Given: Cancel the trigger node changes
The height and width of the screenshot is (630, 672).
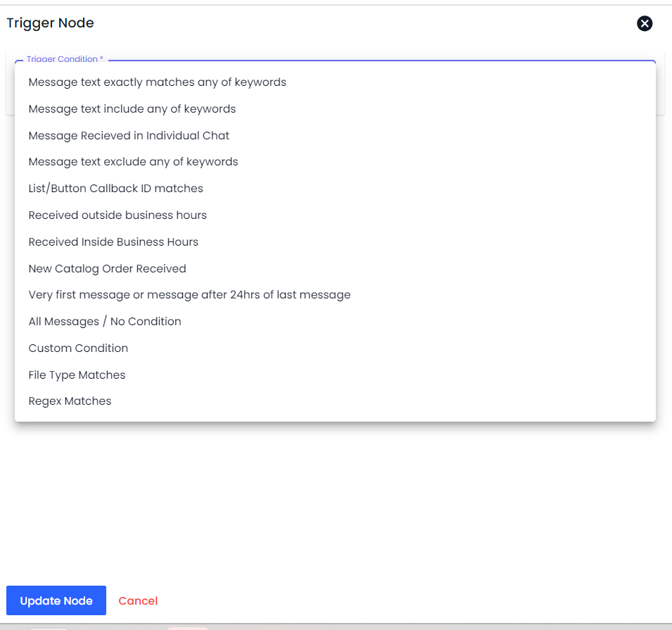Looking at the screenshot, I should (138, 600).
